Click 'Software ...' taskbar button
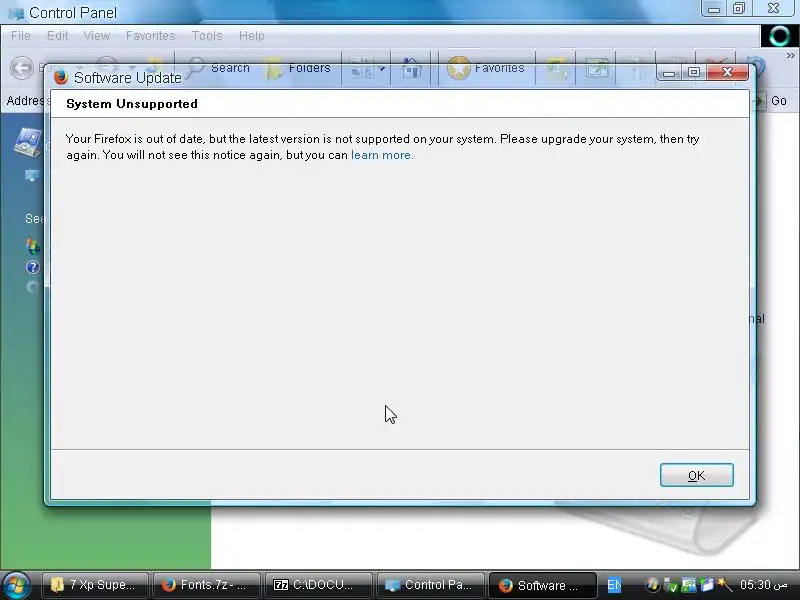Image resolution: width=800 pixels, height=600 pixels. click(x=542, y=585)
